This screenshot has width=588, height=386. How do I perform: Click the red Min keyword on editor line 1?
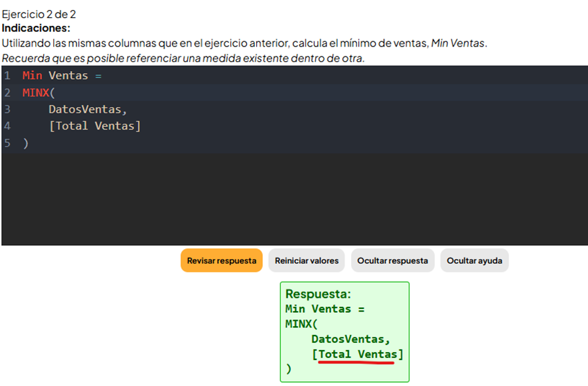(32, 75)
